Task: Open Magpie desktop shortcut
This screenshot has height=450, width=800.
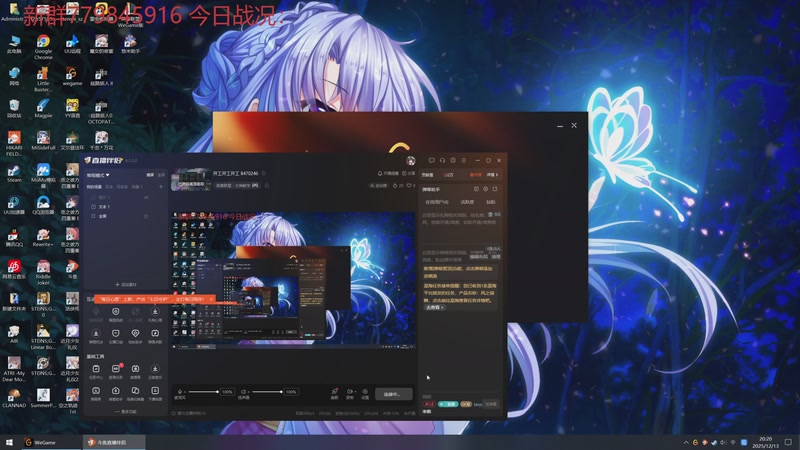Action: click(x=43, y=109)
